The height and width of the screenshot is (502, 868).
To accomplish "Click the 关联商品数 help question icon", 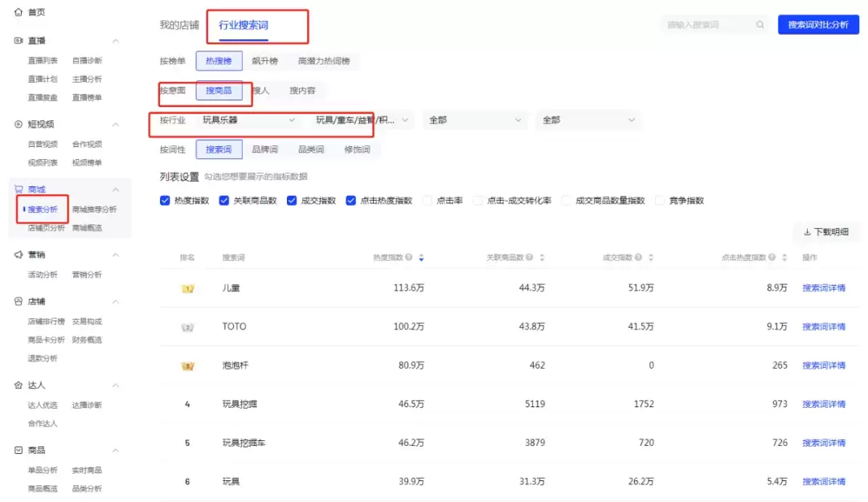I will pyautogui.click(x=530, y=258).
